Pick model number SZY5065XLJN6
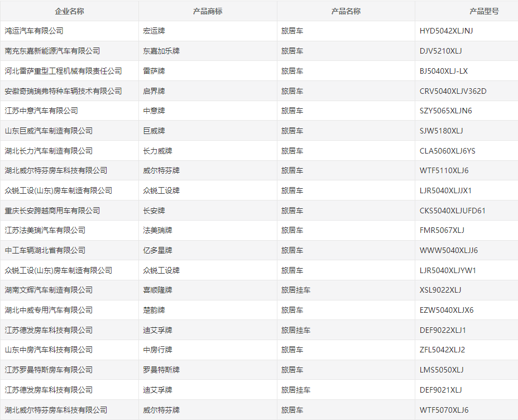The image size is (518, 420). (445, 111)
